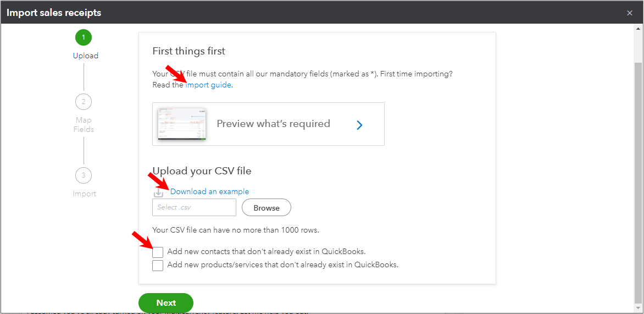Viewport: 644px width, 314px height.
Task: Click the Map Fields step label
Action: pyautogui.click(x=84, y=125)
